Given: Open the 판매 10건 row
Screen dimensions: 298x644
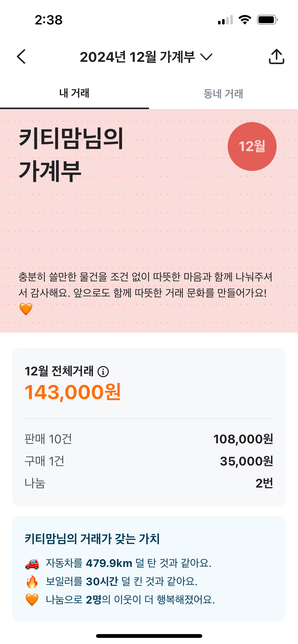Looking at the screenshot, I should point(149,439).
